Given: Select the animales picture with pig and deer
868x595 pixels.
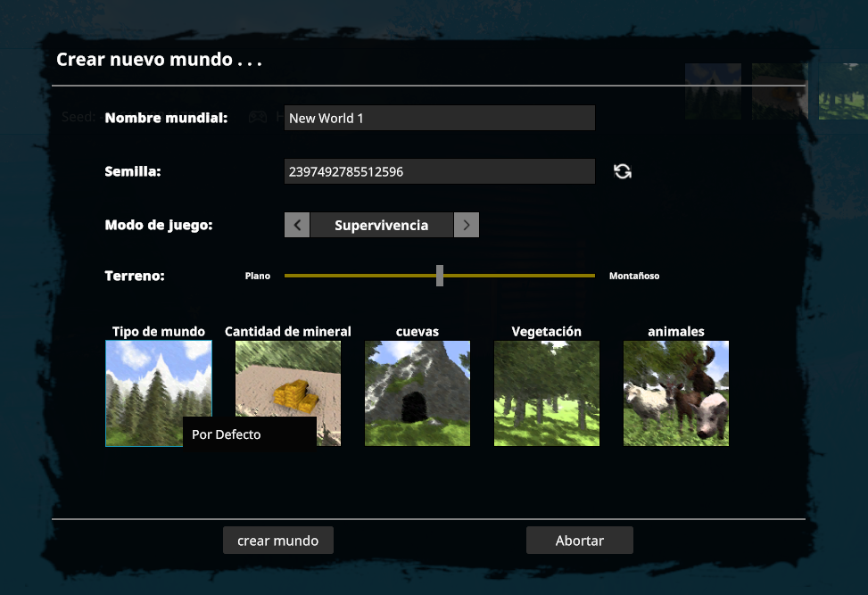Looking at the screenshot, I should click(675, 393).
